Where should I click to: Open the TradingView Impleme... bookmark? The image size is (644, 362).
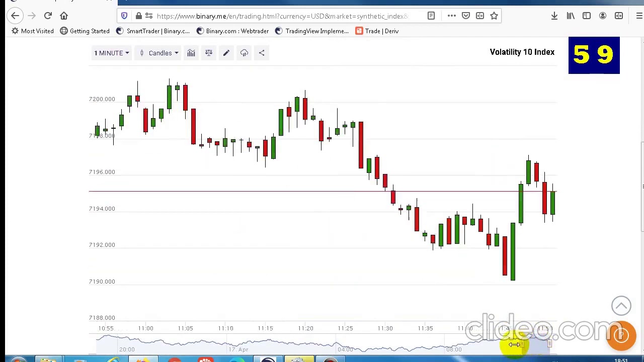tap(312, 31)
